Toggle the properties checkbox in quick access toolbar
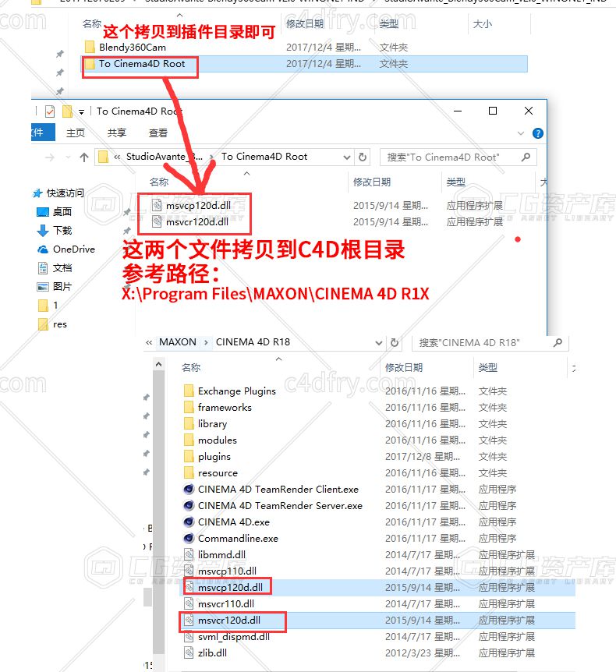Viewport: 616px width, 672px height. [x=50, y=111]
